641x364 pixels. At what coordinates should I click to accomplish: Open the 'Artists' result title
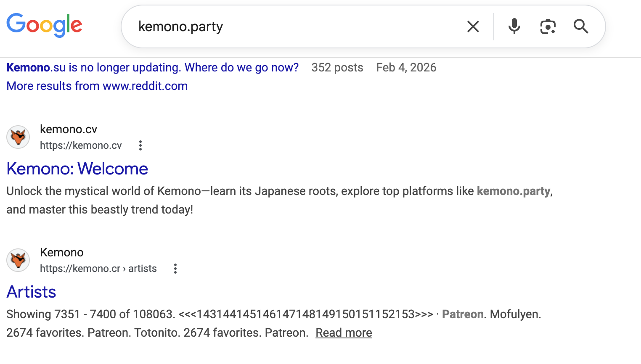coord(32,292)
